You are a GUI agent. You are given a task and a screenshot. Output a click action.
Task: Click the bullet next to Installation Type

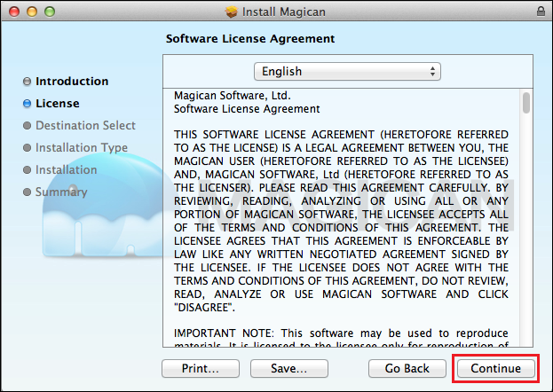[28, 148]
